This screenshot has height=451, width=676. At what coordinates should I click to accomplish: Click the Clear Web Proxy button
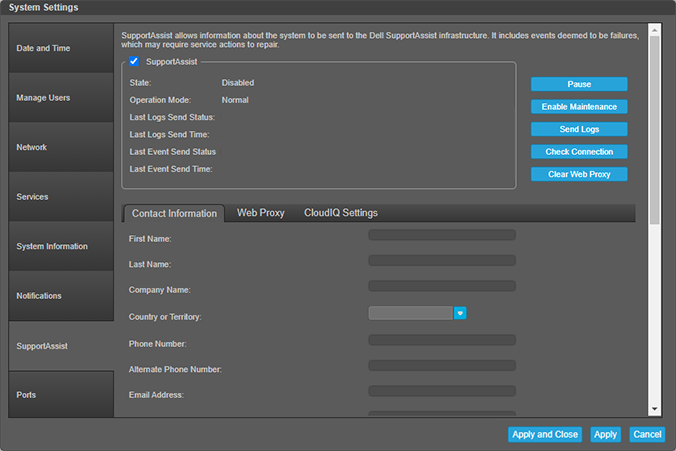point(579,174)
